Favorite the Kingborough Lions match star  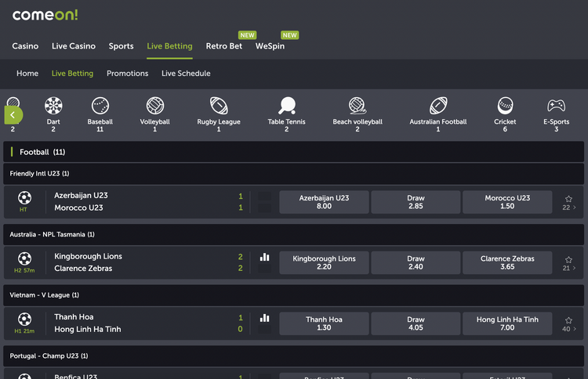(x=568, y=259)
